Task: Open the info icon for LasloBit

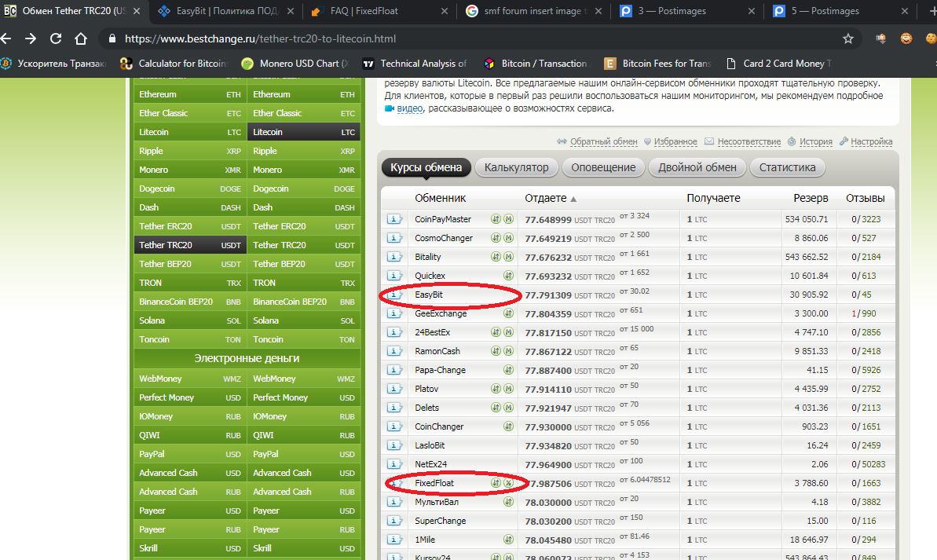Action: [x=393, y=445]
